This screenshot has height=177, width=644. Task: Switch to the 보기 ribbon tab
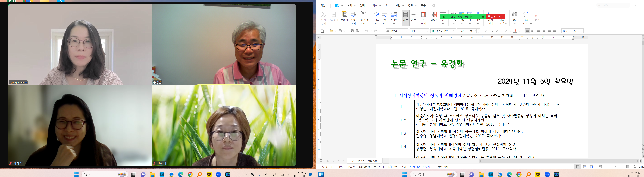(x=349, y=5)
